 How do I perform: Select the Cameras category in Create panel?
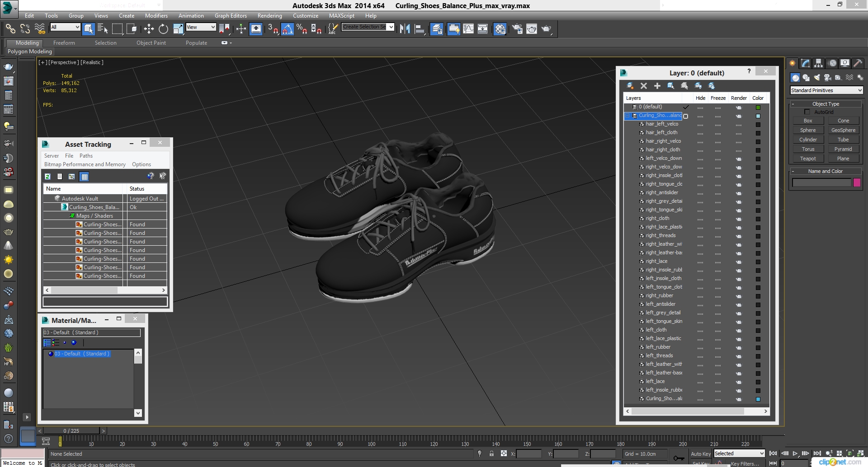tap(827, 78)
